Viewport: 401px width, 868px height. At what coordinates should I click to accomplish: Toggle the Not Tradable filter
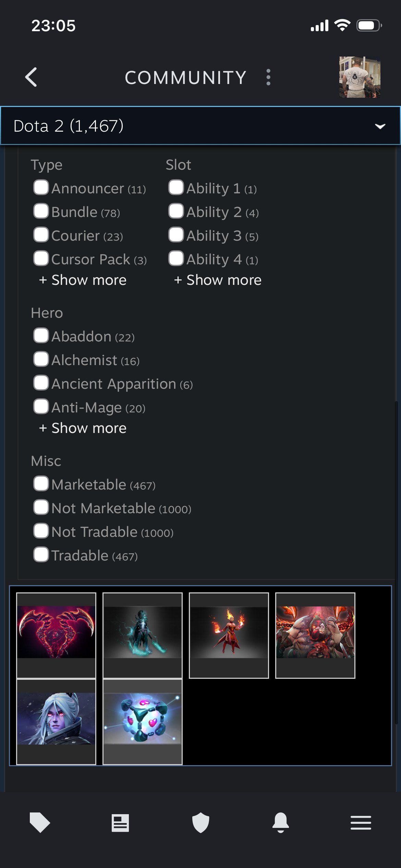[x=41, y=531]
